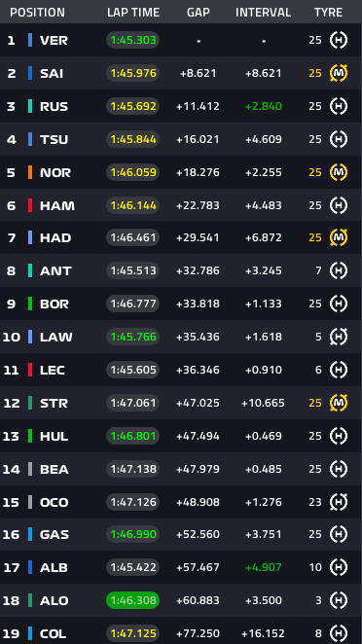Click Stroll's medium tyre icon
362x644 pixels.
point(339,403)
